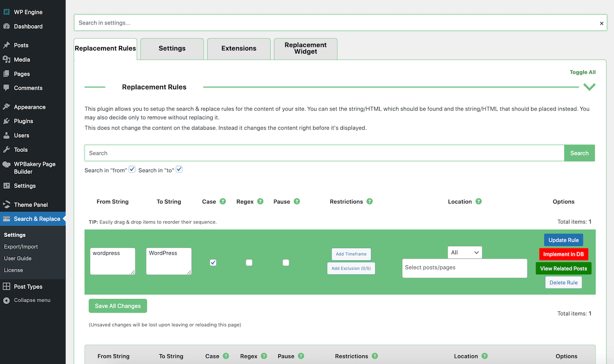Clear settings search with the x icon
Viewport: 614px width, 364px height.
point(602,23)
